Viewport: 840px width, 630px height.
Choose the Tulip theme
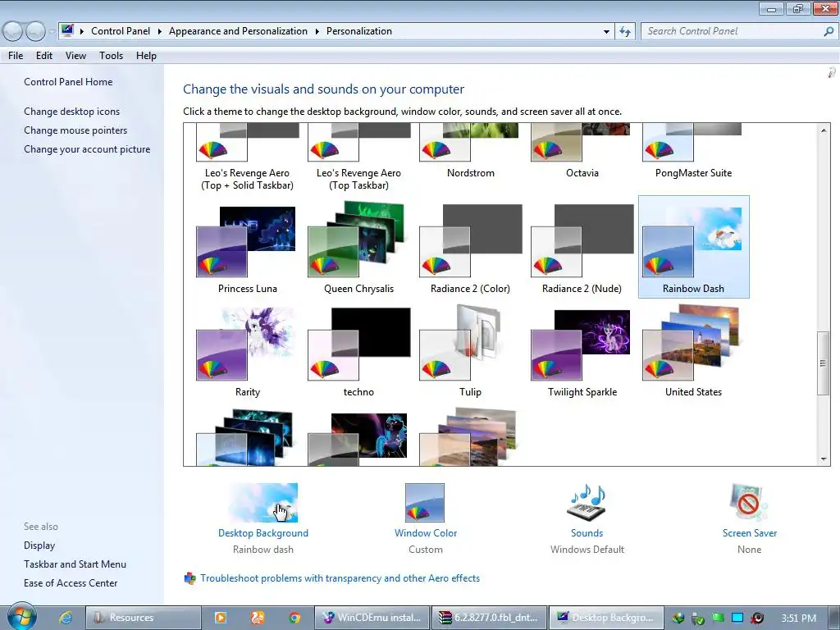pyautogui.click(x=470, y=351)
